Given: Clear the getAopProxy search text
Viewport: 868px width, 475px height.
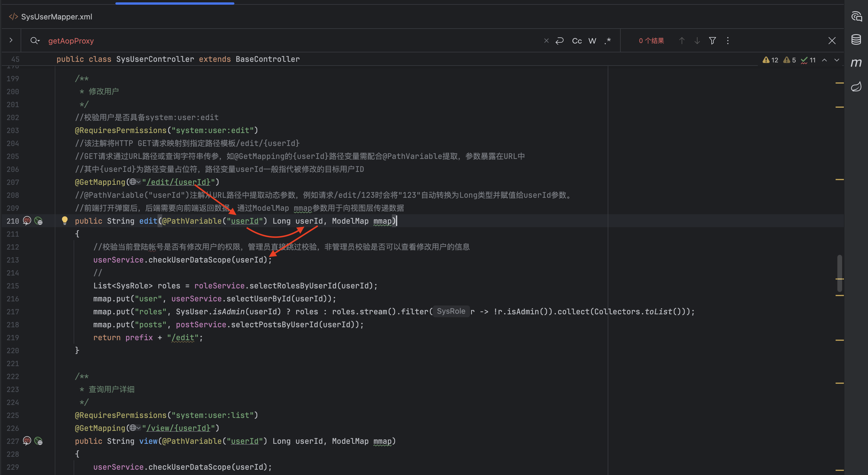Looking at the screenshot, I should point(546,41).
